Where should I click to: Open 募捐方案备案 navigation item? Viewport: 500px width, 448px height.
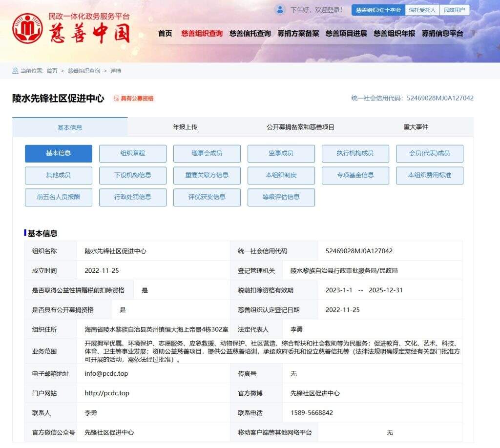point(298,33)
